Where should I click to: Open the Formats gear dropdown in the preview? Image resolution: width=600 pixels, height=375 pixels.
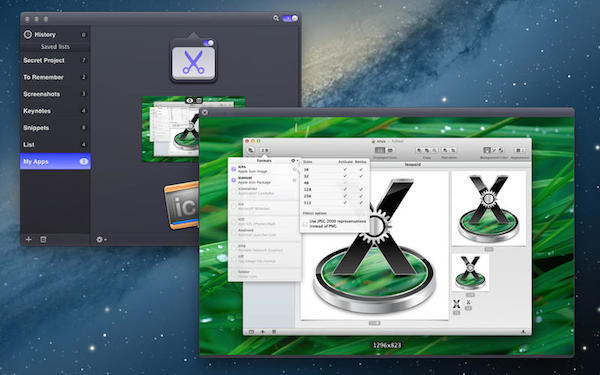coord(295,161)
